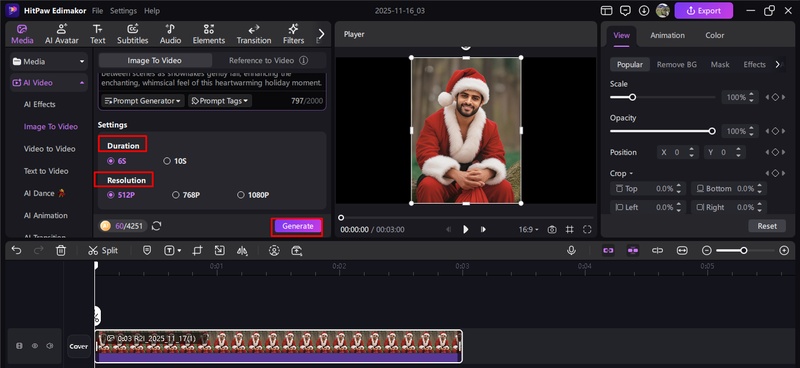This screenshot has width=800, height=368.
Task: Play the video in the Player
Action: click(x=465, y=230)
